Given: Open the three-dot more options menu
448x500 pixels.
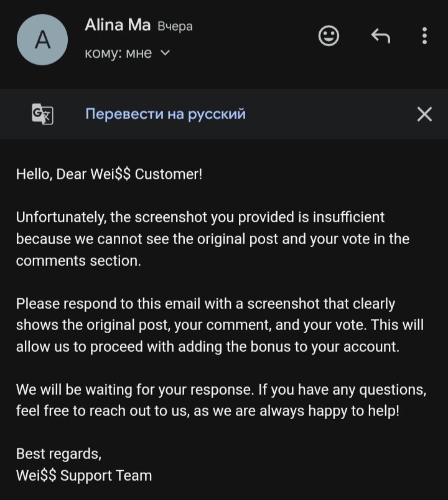Looking at the screenshot, I should point(424,36).
